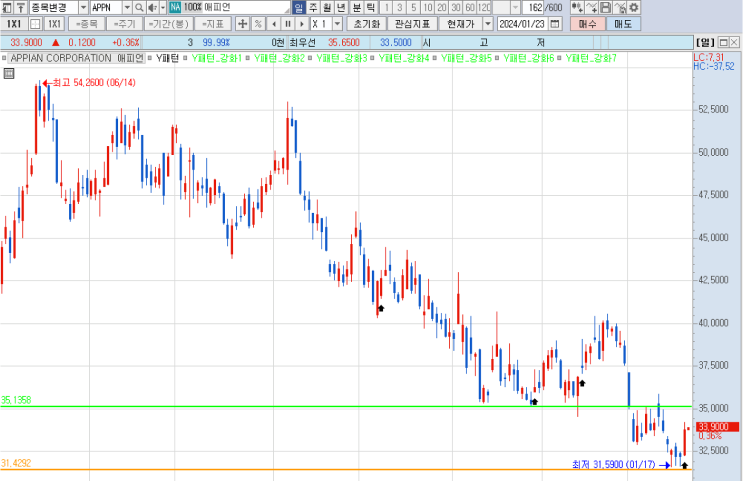This screenshot has height=481, width=743.
Task: Toggle the =주기 sync button
Action: (x=124, y=24)
